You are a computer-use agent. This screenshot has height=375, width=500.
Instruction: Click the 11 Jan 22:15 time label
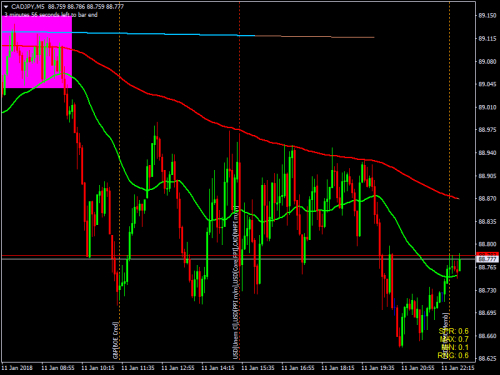click(x=458, y=368)
